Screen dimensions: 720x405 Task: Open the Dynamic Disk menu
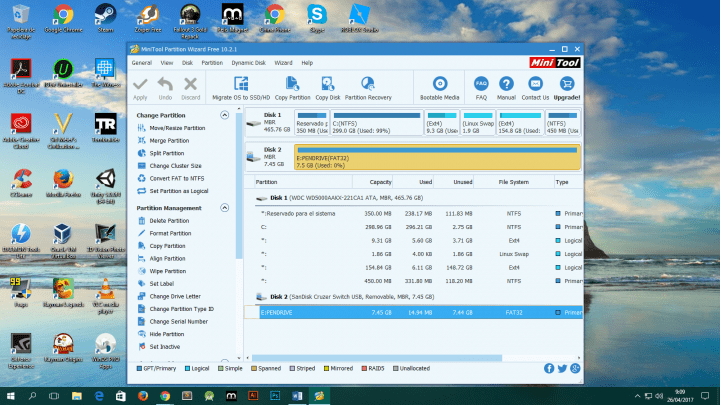(x=248, y=63)
